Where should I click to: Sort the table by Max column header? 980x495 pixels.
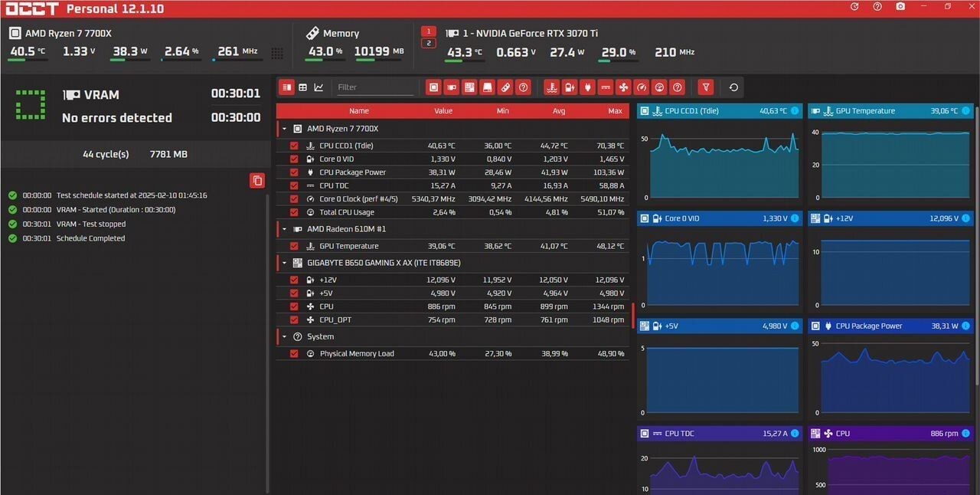coord(615,111)
